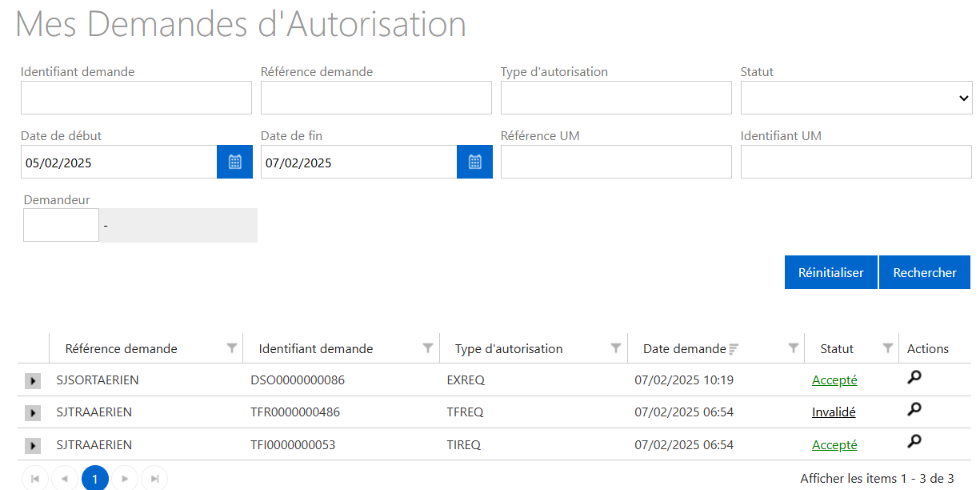The image size is (980, 490).
Task: Click the Référence UM input field
Action: point(616,162)
